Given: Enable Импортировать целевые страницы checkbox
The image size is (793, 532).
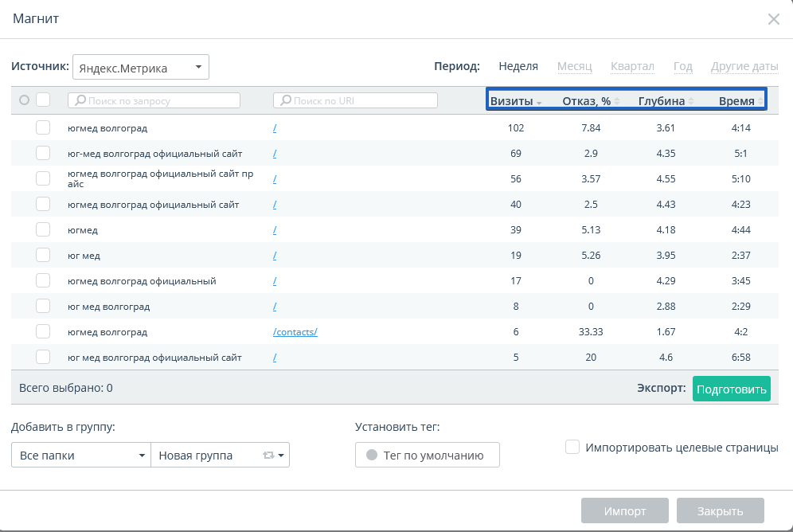Looking at the screenshot, I should point(572,448).
